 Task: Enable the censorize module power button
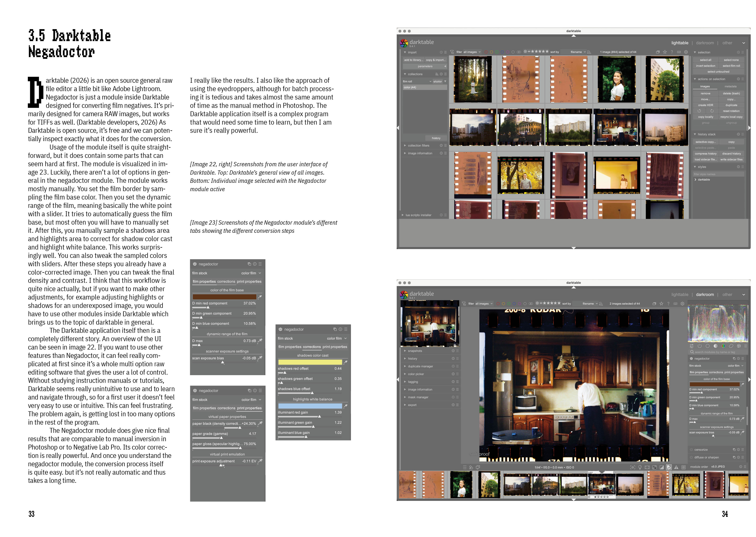[691, 450]
